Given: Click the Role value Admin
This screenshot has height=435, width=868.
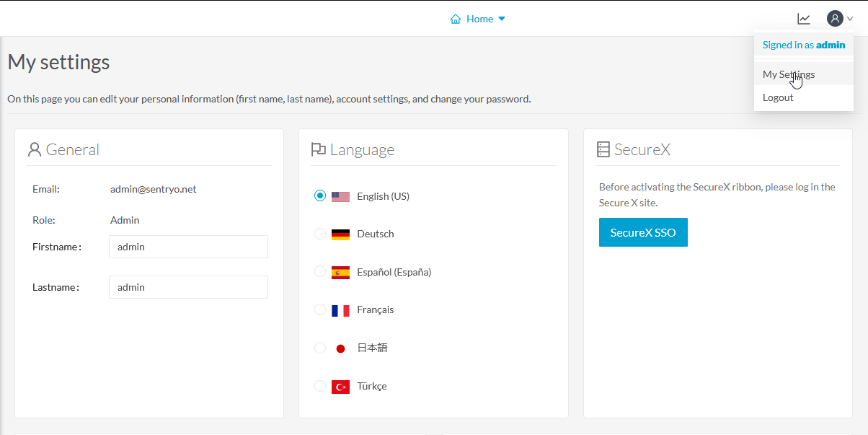Looking at the screenshot, I should (125, 220).
